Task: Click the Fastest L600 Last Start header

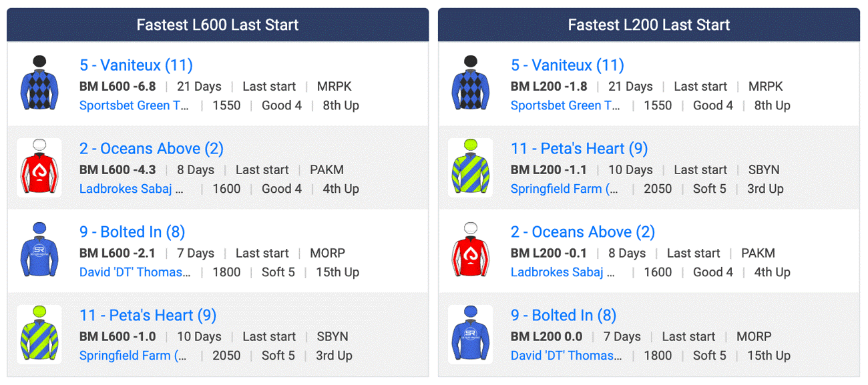Action: click(218, 25)
